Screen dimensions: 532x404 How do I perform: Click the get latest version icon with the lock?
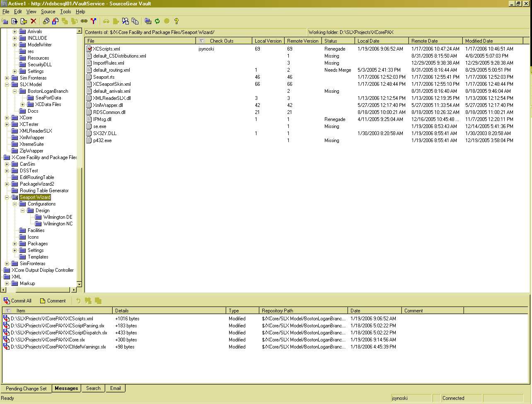point(46,21)
